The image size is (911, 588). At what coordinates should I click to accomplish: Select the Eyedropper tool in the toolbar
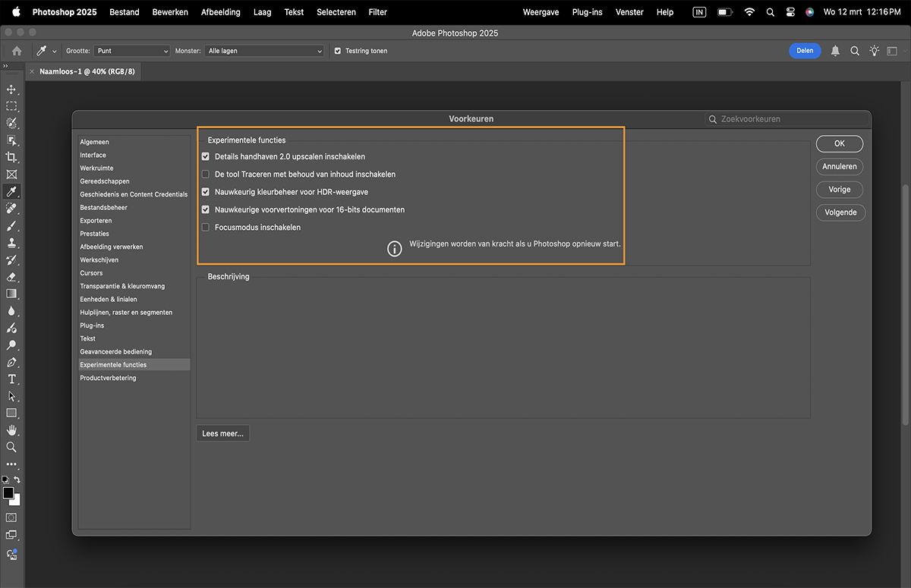click(x=11, y=191)
